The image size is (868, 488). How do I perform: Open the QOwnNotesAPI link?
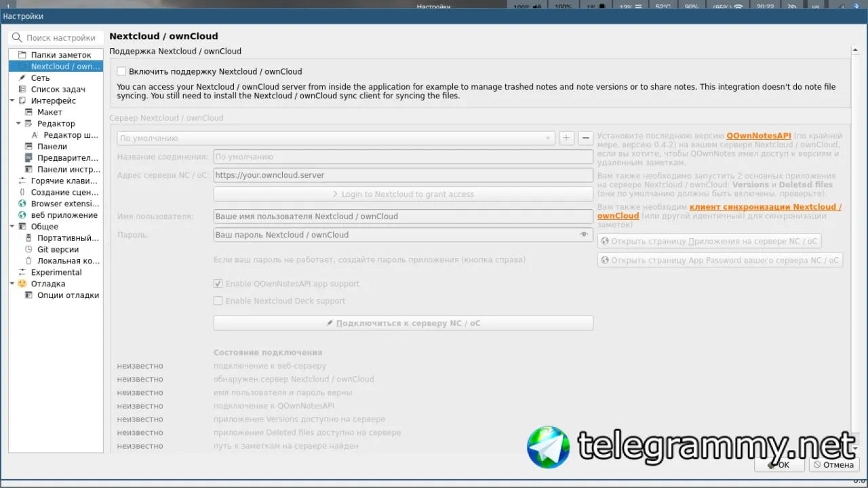point(759,136)
